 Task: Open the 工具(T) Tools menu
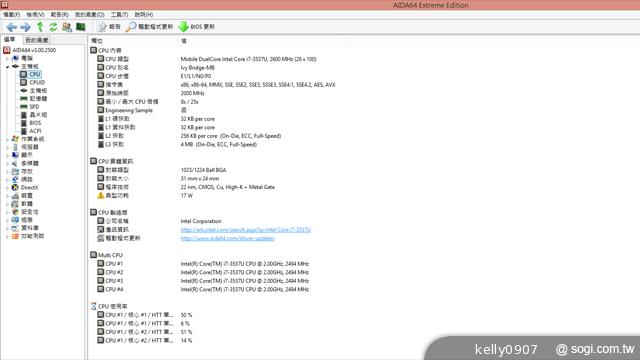coord(120,15)
